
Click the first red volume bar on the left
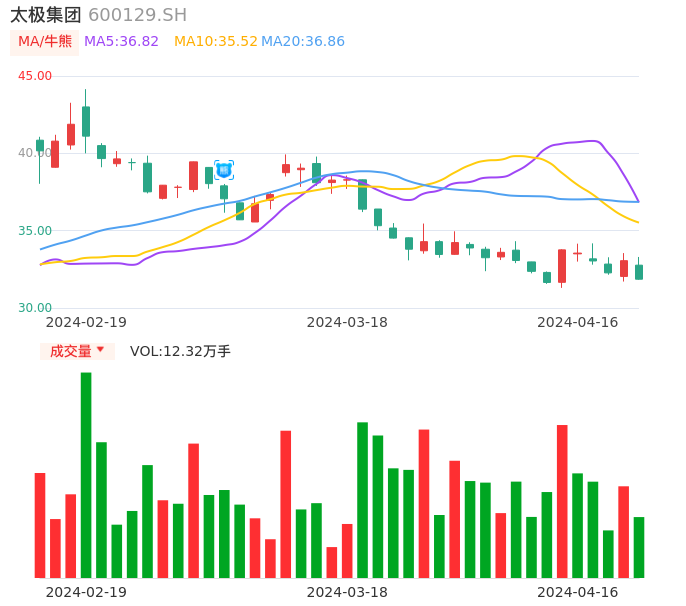tap(40, 525)
